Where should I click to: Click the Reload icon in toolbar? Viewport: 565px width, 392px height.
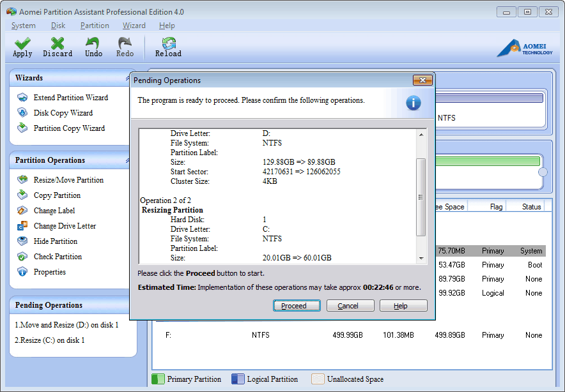169,43
